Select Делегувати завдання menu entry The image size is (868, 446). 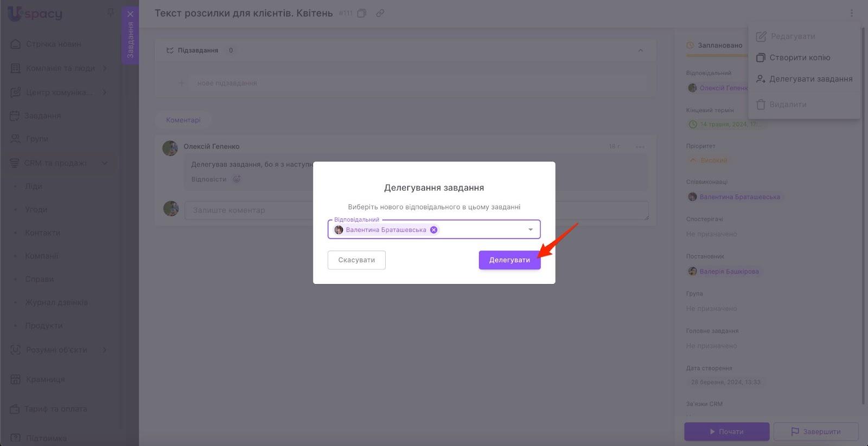tap(805, 79)
